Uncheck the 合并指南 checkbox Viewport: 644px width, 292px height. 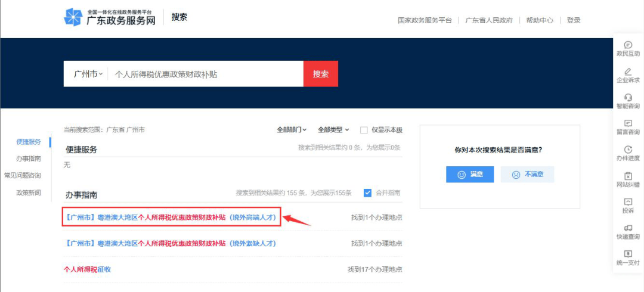(367, 192)
